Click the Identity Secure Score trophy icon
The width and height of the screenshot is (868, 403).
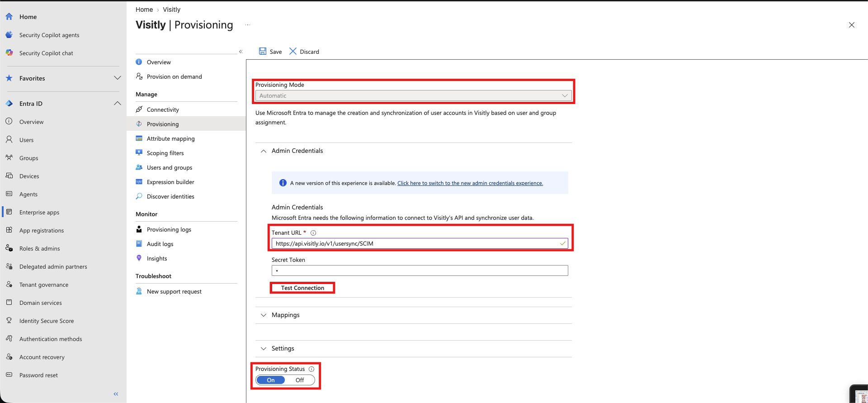(x=9, y=321)
